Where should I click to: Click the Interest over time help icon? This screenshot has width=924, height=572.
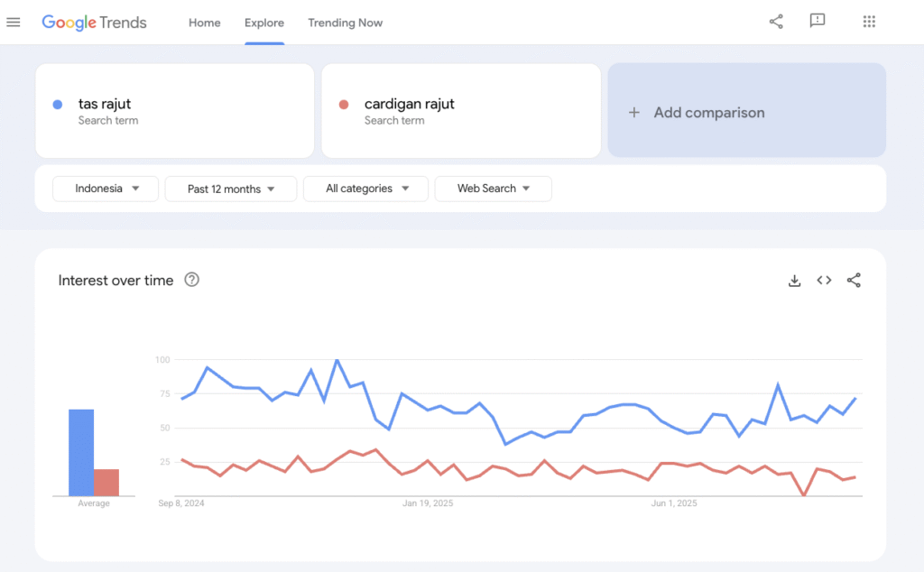pyautogui.click(x=191, y=281)
